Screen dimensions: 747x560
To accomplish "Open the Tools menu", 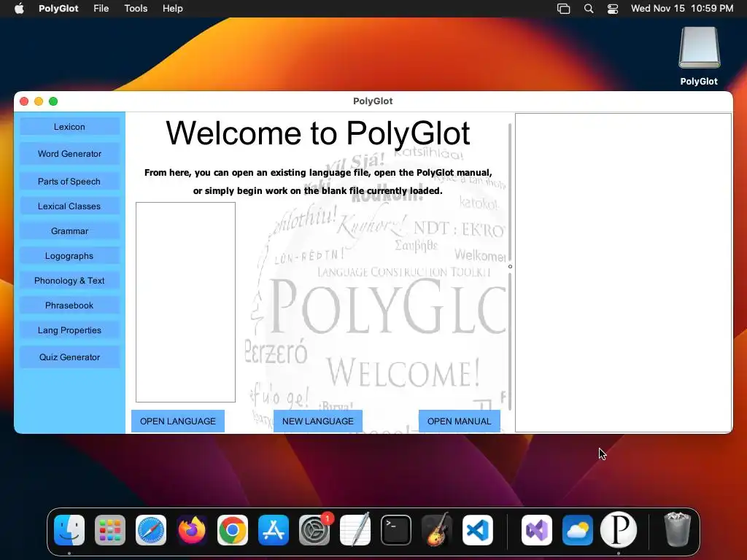I will click(x=136, y=9).
